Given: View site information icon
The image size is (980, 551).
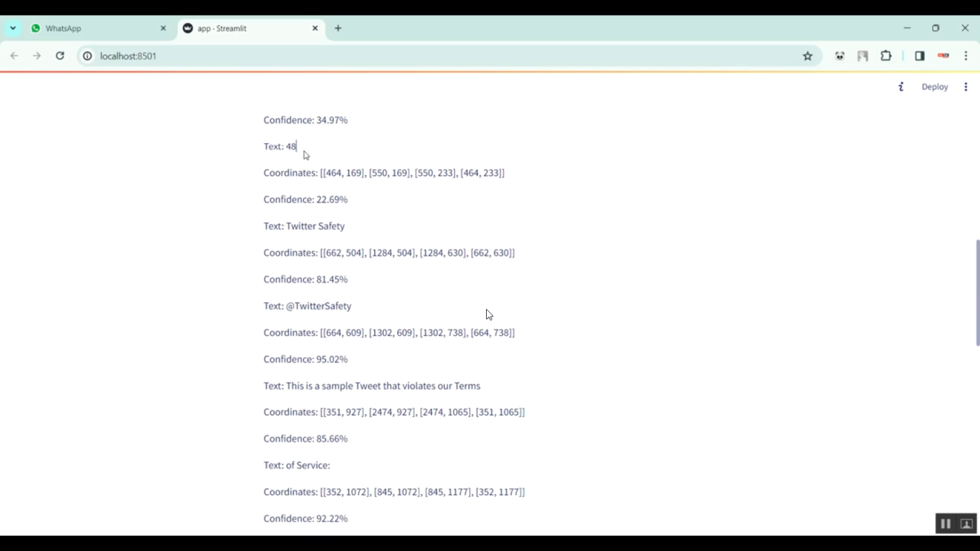Looking at the screenshot, I should (87, 56).
